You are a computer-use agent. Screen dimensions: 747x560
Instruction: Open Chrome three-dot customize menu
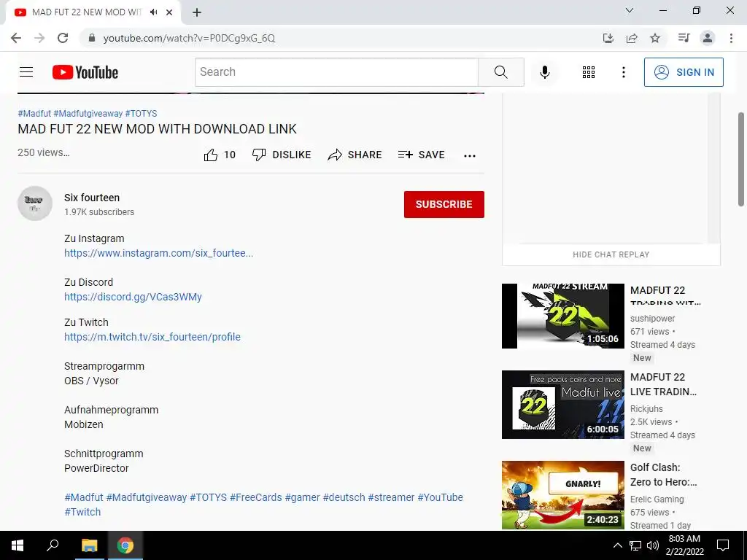[x=731, y=38]
